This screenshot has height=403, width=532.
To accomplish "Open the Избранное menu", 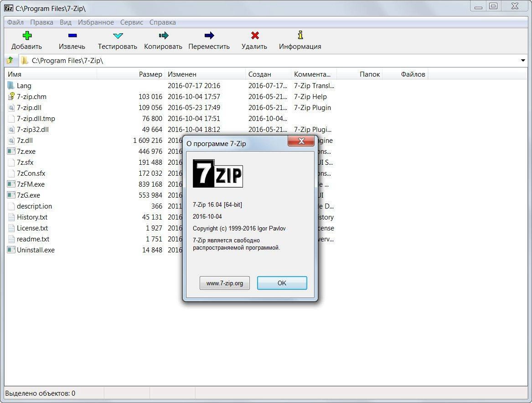I will [x=96, y=22].
